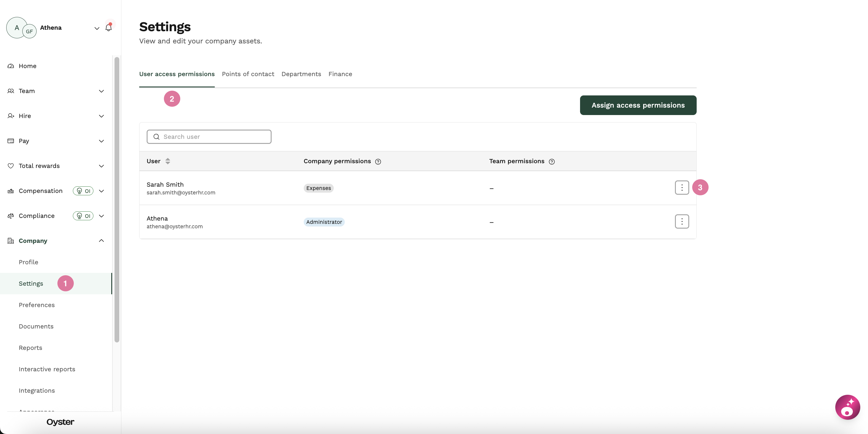This screenshot has height=434, width=868.
Task: Collapse the Company section chevron
Action: click(101, 240)
